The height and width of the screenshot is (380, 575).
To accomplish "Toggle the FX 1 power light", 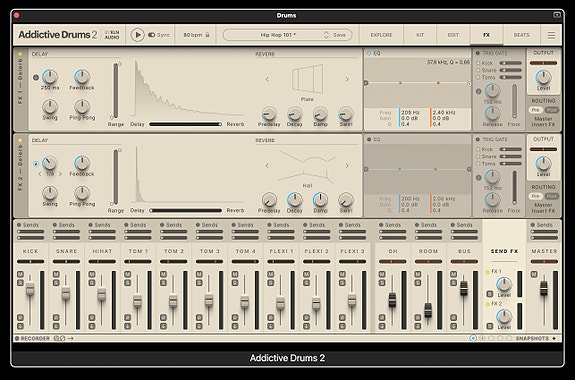I will 20,54.
